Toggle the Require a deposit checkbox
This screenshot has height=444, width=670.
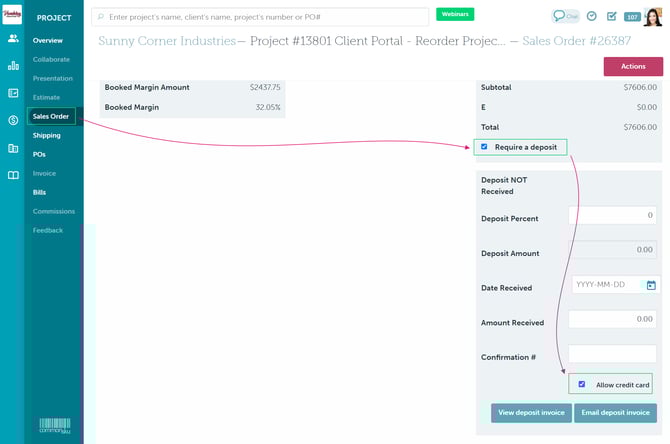click(x=485, y=147)
